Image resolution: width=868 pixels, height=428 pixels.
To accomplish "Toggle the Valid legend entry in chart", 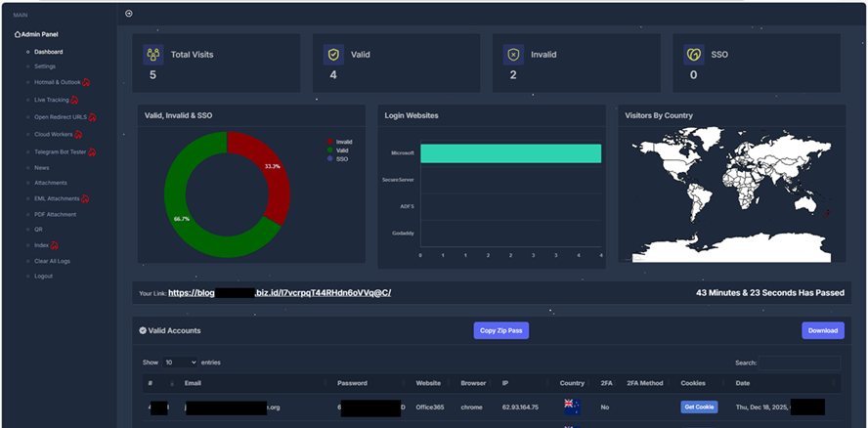I will click(x=340, y=150).
